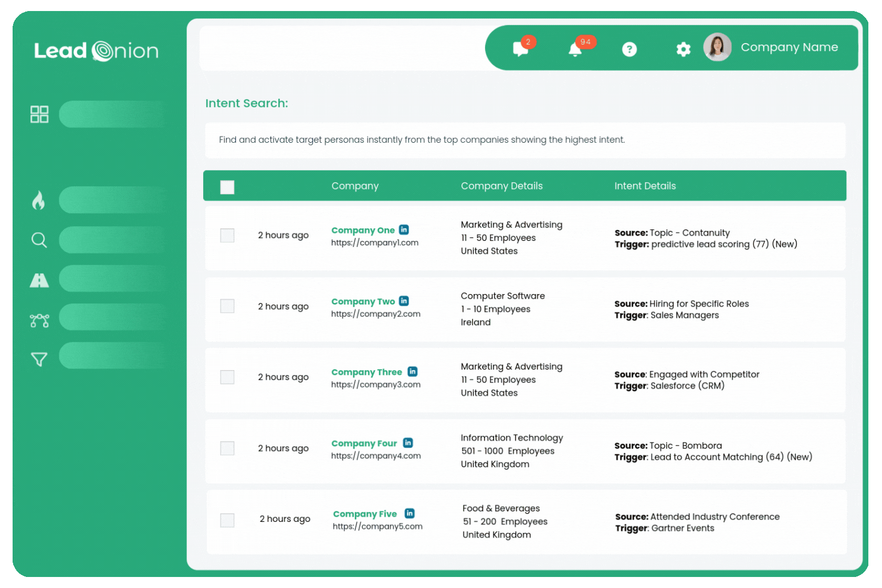Click the dashboard grid icon in sidebar

point(39,114)
